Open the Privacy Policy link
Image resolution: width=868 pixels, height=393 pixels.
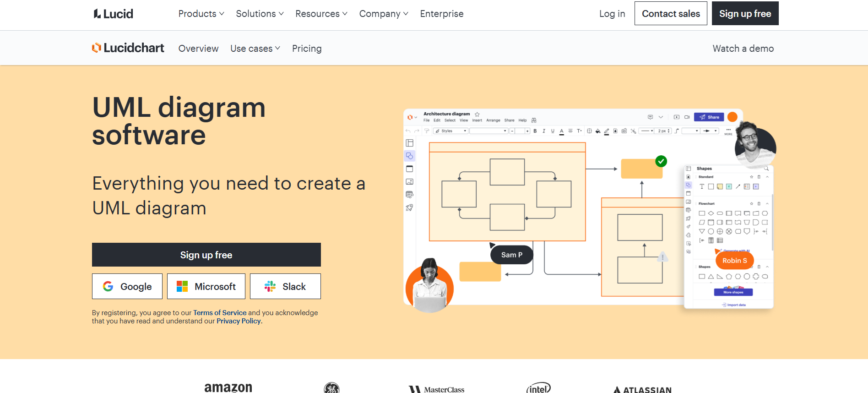pyautogui.click(x=239, y=321)
